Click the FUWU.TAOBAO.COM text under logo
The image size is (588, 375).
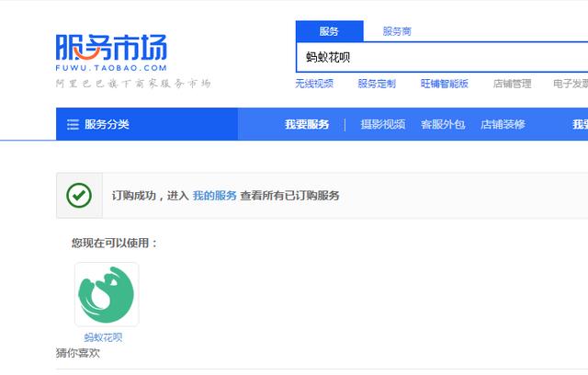pos(111,68)
